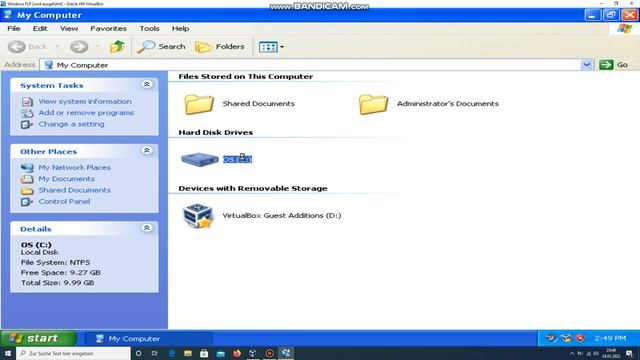The height and width of the screenshot is (360, 640).
Task: Click View system information link
Action: (85, 101)
